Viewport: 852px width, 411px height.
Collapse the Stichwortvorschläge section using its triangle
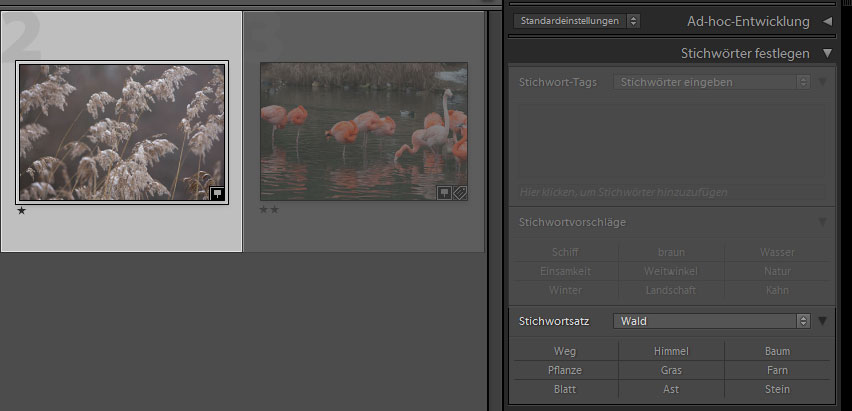(823, 222)
